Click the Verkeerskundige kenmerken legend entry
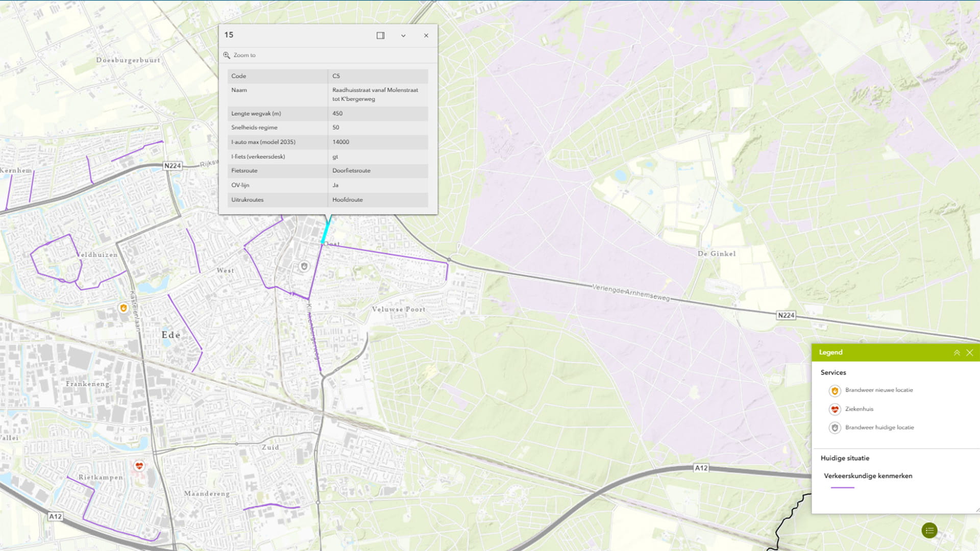980x551 pixels. [x=868, y=475]
